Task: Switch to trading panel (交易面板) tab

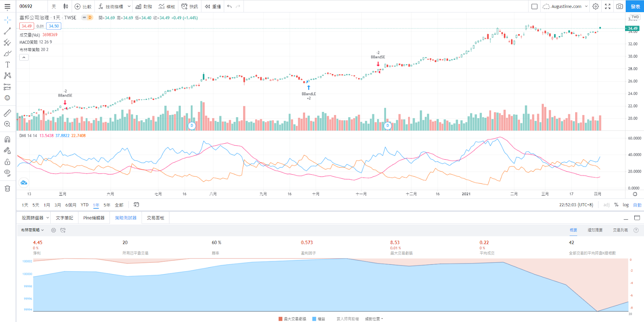Action: point(155,218)
